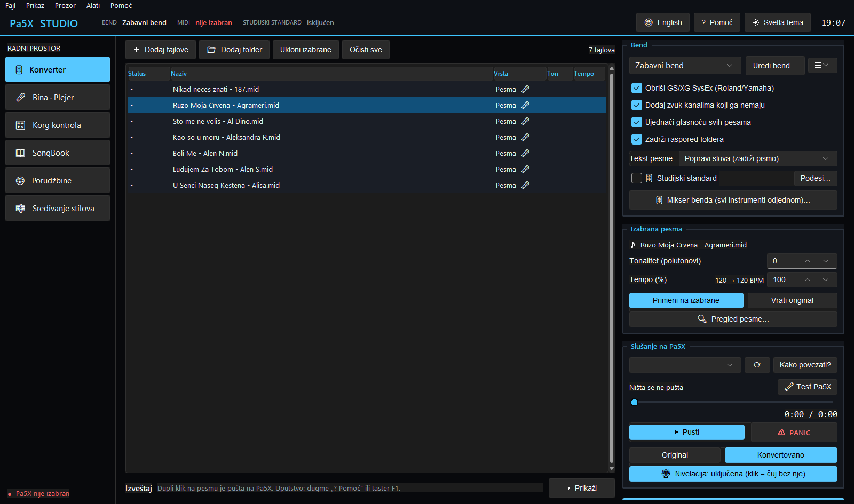The image size is (854, 504).
Task: Toggle Dodaj zvuk kanalima koji ga nemaju
Action: click(x=637, y=105)
